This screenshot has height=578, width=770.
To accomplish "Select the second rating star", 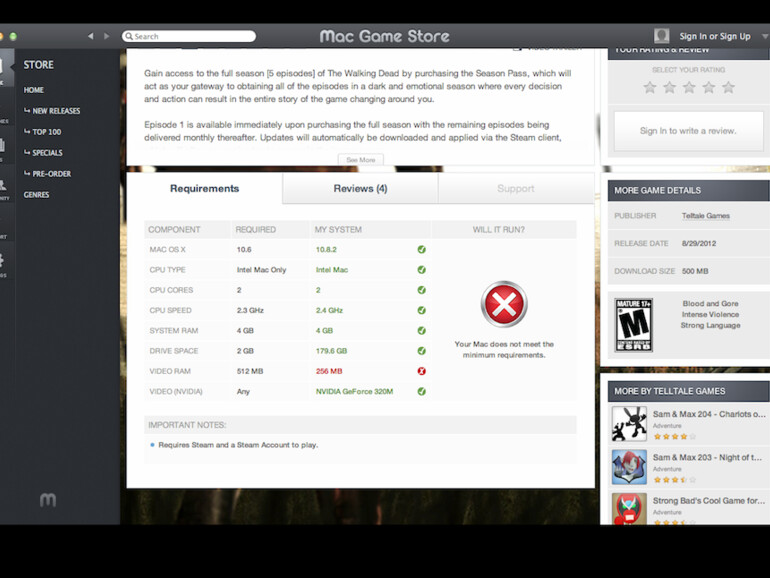I will click(669, 87).
